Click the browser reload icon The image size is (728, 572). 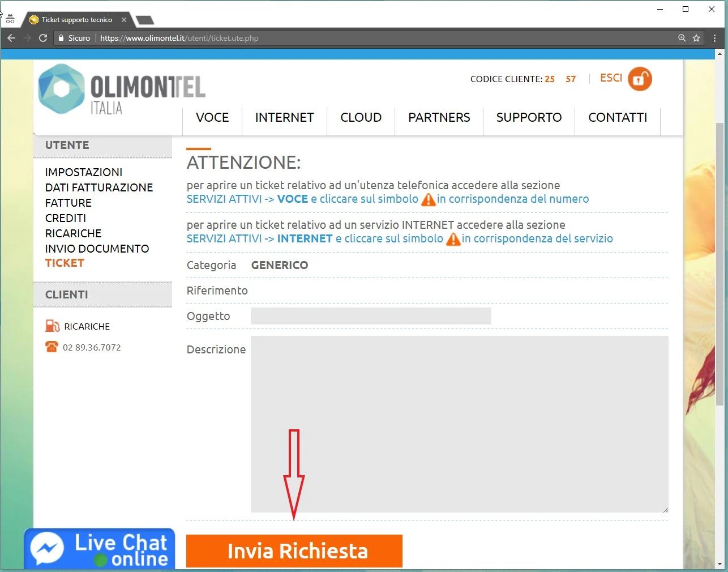[43, 38]
